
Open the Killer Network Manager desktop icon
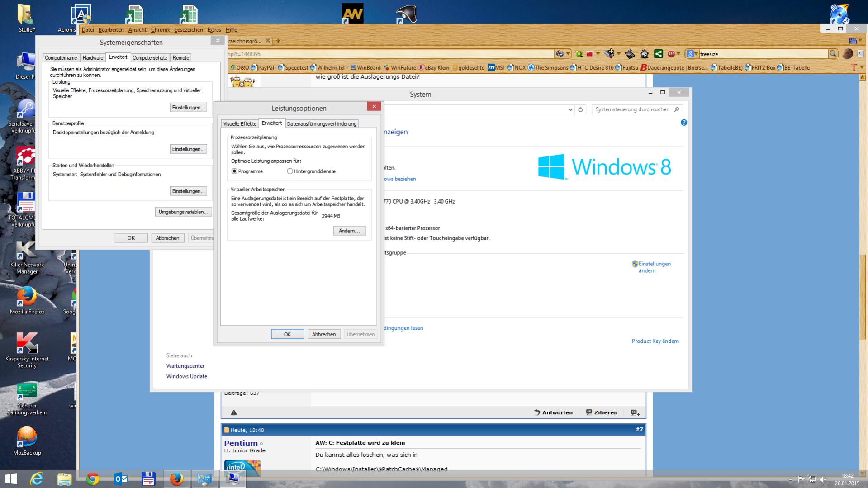(27, 258)
